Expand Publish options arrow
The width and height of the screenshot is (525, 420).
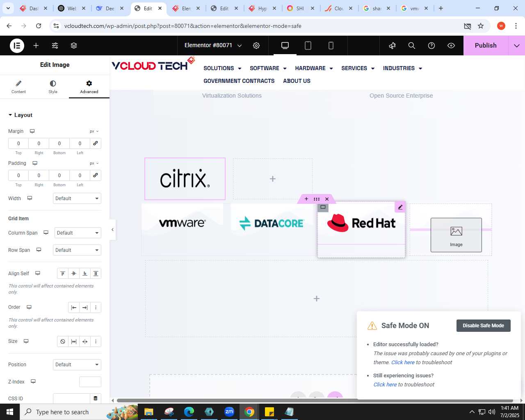517,46
